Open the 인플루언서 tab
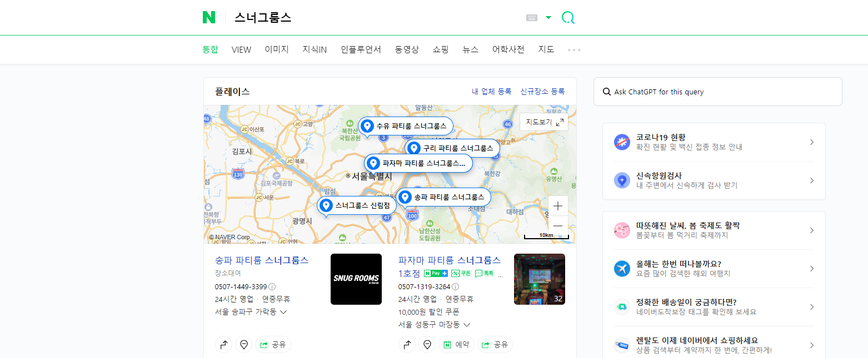Image resolution: width=868 pixels, height=358 pixels. coord(361,49)
